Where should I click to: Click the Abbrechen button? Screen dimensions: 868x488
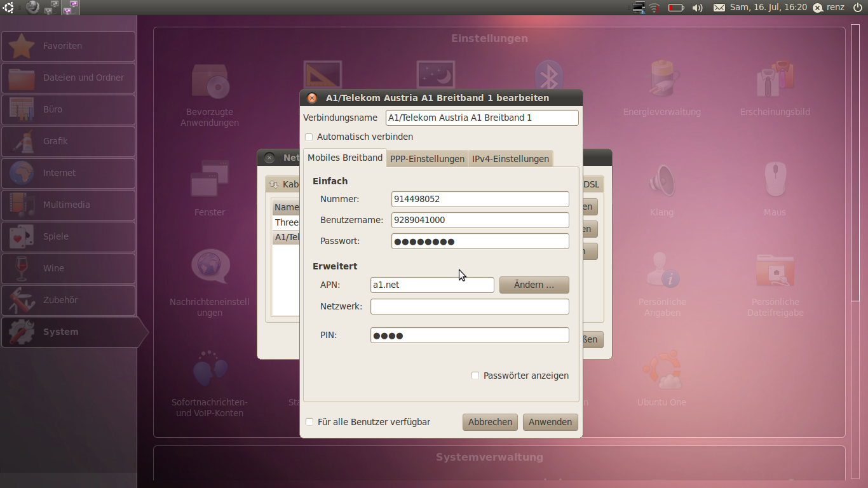coord(490,422)
